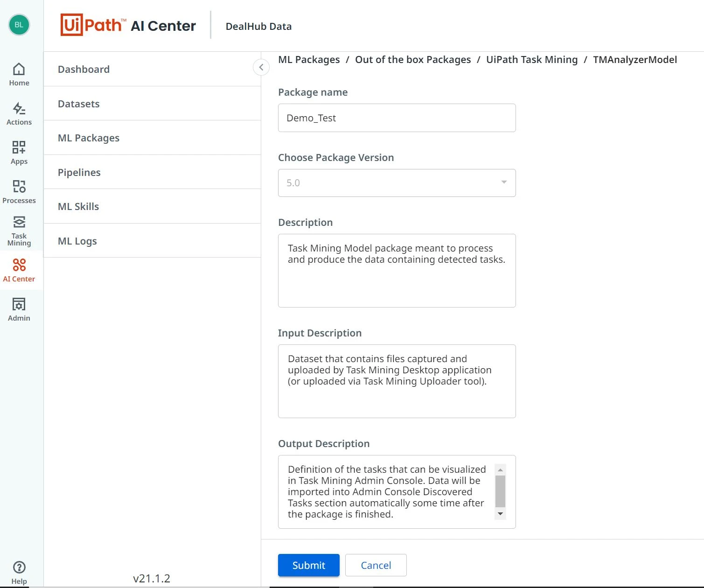This screenshot has width=704, height=588.
Task: Click the TMAnalyzerModel breadcrumb
Action: [635, 60]
